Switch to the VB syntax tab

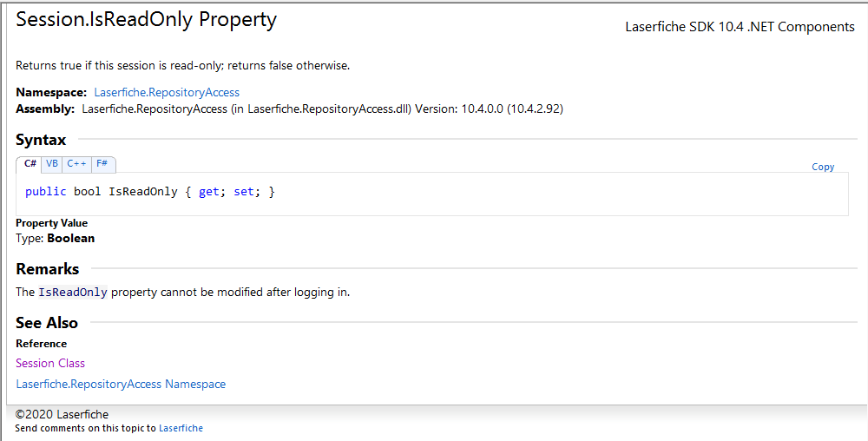point(52,164)
